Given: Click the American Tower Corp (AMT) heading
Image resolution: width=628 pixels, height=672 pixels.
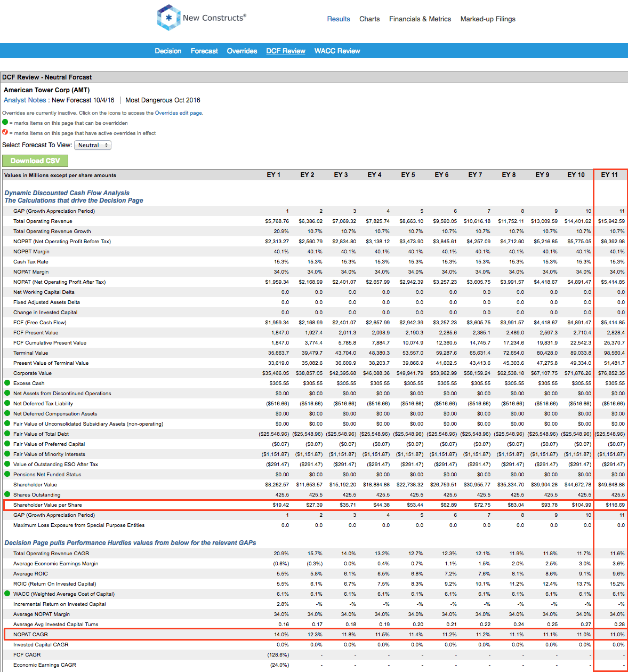Looking at the screenshot, I should coord(47,90).
